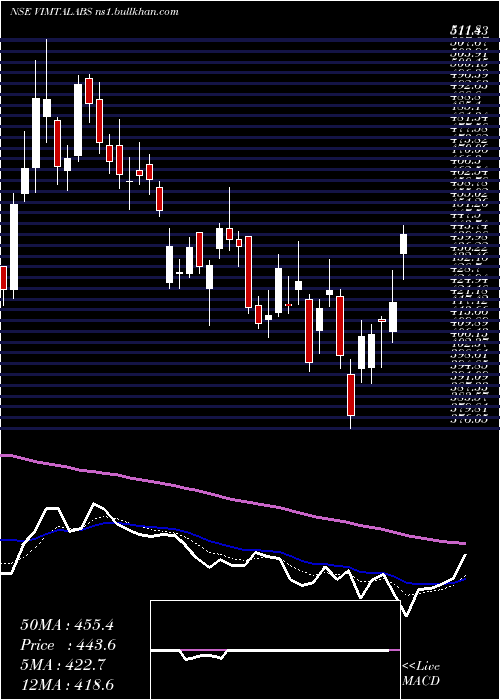Click the tallest candle wick near 507

pos(46,91)
